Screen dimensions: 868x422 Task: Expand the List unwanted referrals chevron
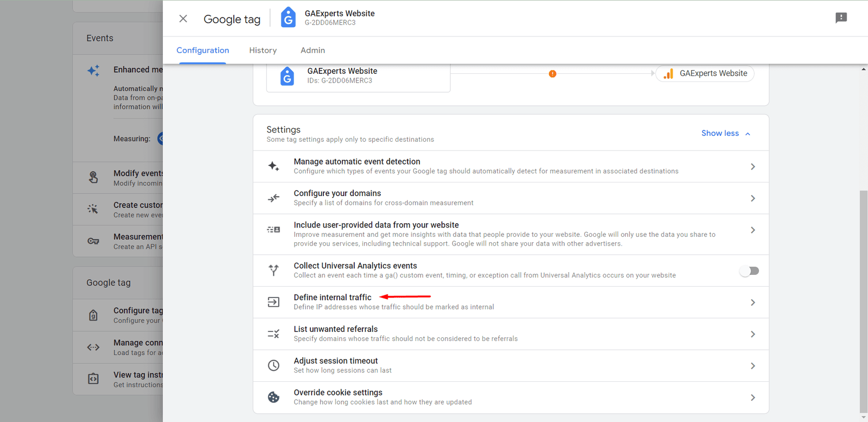(752, 334)
